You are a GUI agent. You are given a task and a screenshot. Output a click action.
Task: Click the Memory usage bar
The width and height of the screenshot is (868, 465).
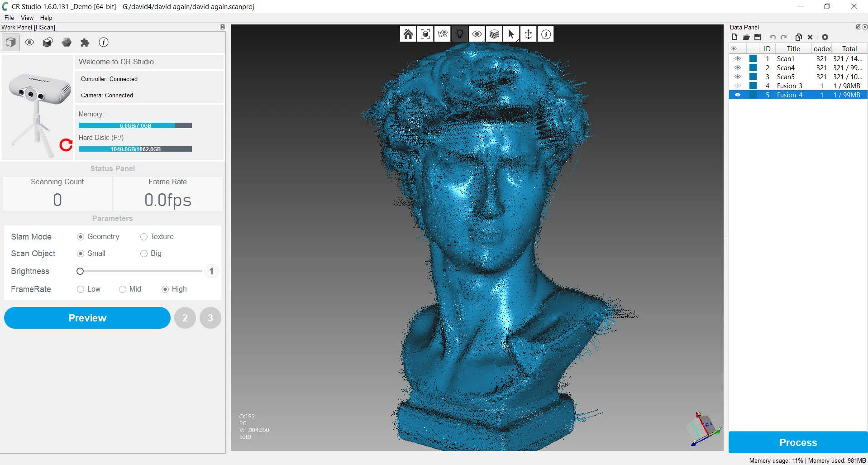pyautogui.click(x=135, y=125)
